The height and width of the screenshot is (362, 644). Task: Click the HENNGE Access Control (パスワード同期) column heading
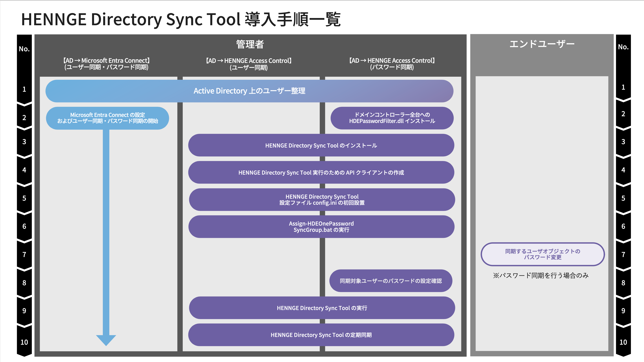392,64
